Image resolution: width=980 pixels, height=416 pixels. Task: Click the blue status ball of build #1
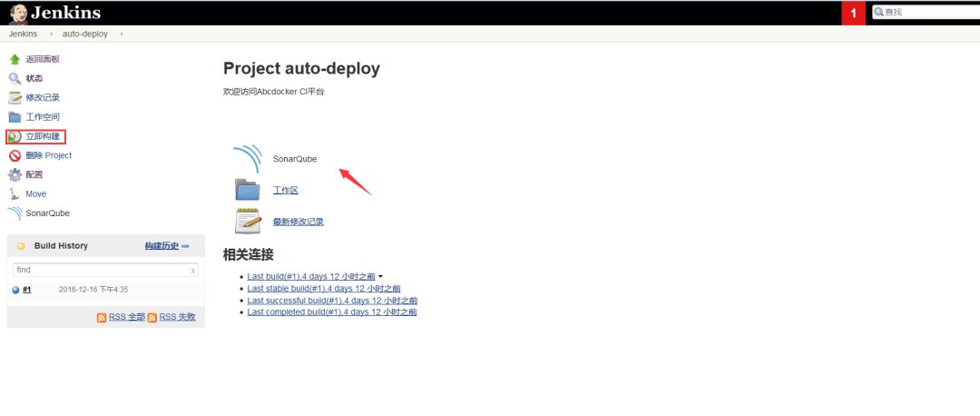(15, 290)
